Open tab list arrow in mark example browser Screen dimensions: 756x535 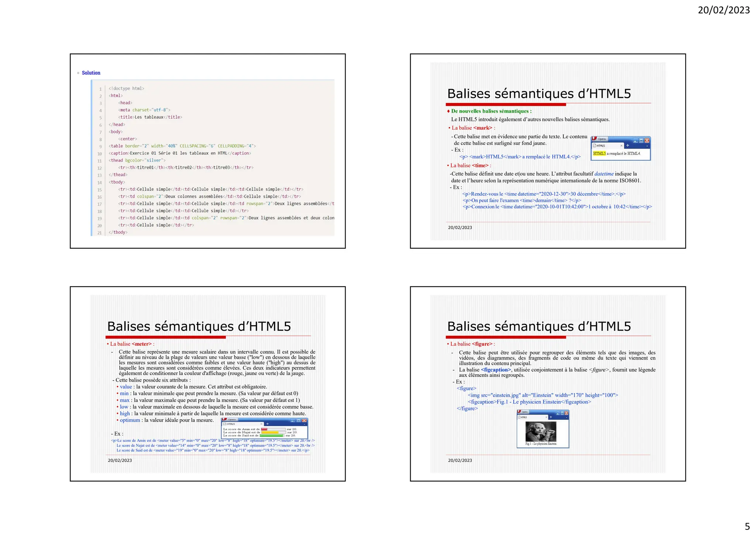coord(647,146)
